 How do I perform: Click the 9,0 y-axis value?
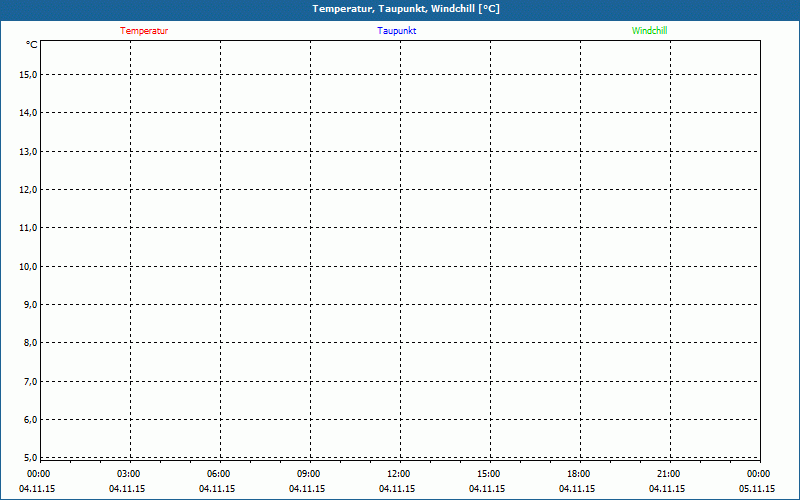click(30, 305)
